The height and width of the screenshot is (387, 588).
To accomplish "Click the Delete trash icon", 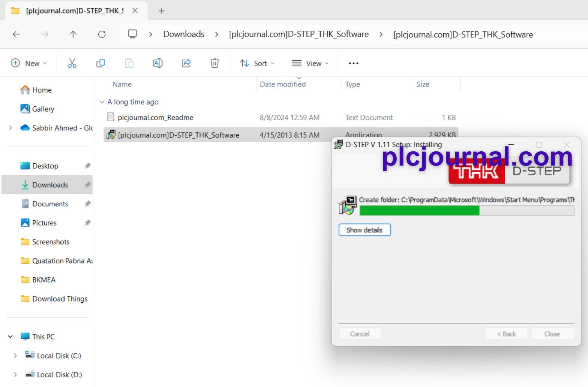I will pos(214,63).
